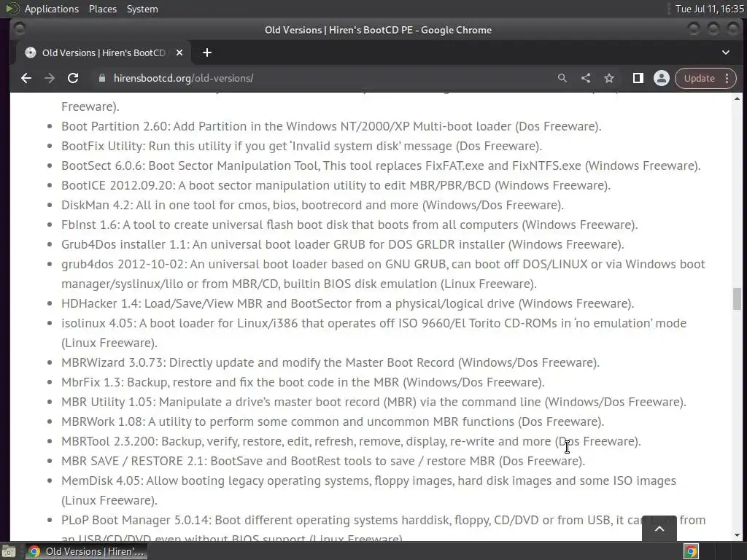Bookmark this page with star icon
This screenshot has height=560, width=747.
coord(609,78)
